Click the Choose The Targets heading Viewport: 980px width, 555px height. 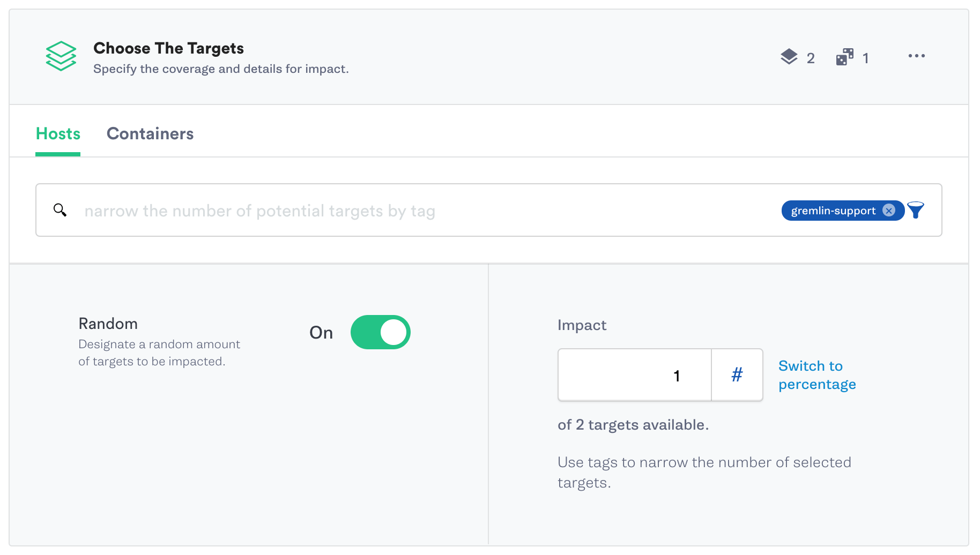[x=168, y=48]
